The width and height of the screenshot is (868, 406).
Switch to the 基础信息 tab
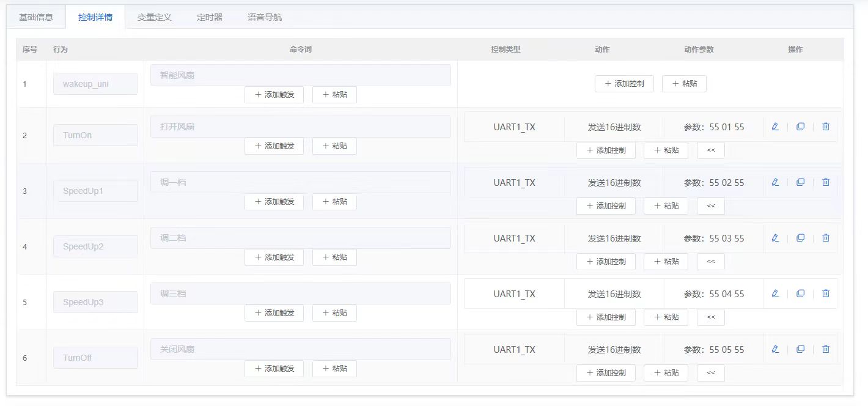[x=36, y=17]
